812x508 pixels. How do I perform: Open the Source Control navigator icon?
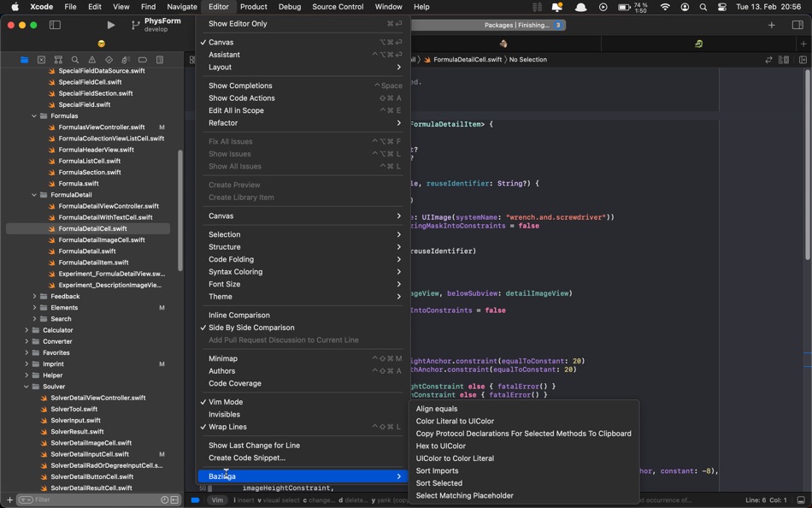[x=41, y=60]
